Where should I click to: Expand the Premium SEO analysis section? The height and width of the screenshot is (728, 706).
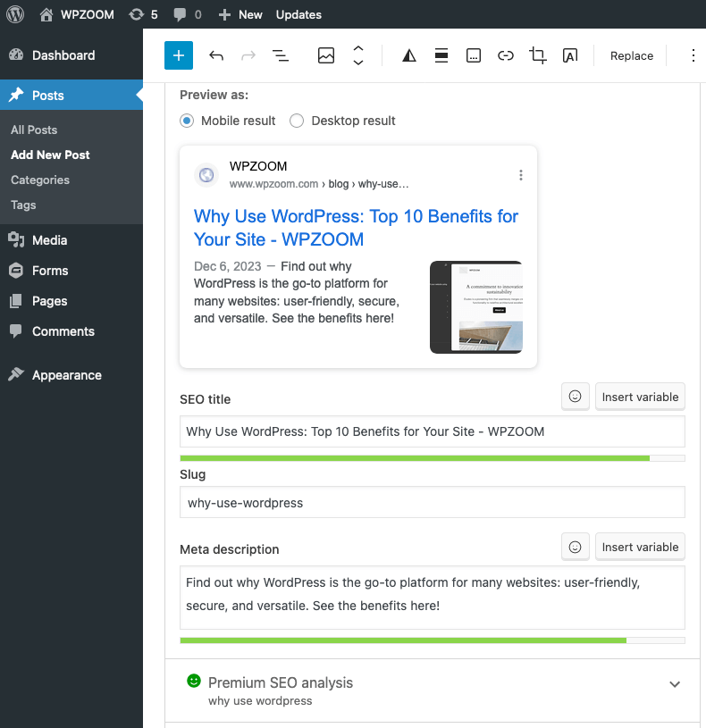coord(675,684)
